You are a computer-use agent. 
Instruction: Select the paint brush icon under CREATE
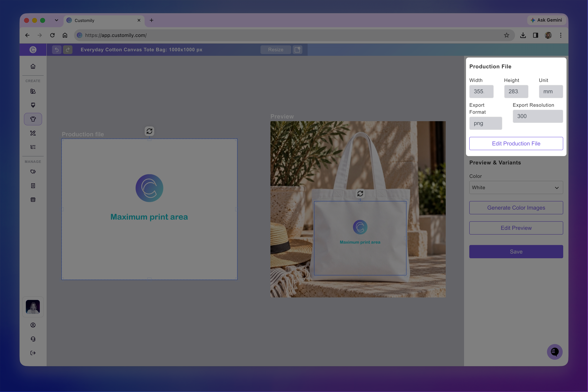point(33,105)
